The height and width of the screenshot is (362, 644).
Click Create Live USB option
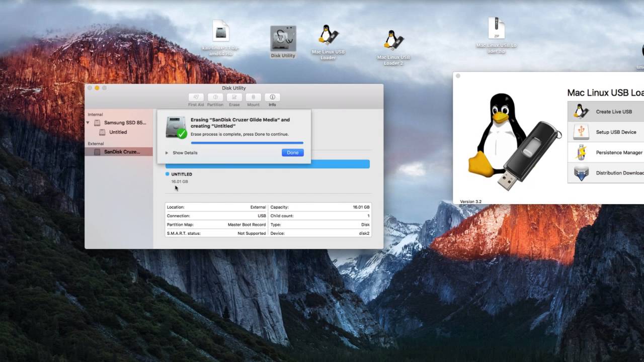tap(606, 112)
